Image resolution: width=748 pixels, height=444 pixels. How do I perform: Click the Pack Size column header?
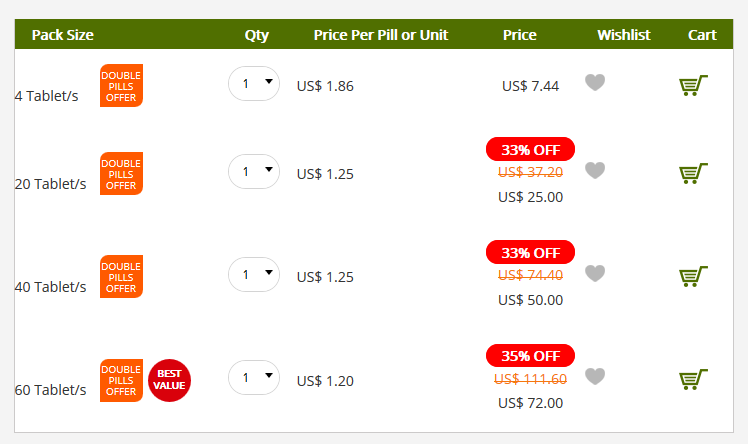pyautogui.click(x=62, y=35)
